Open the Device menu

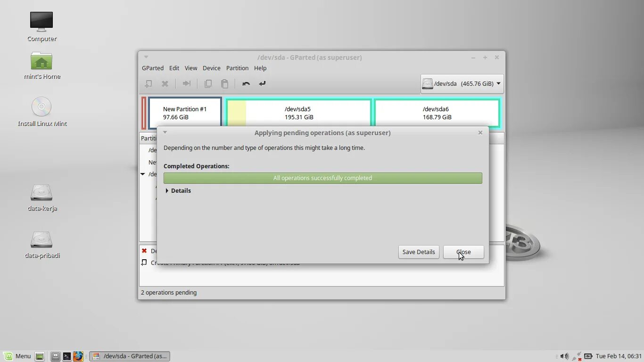tap(212, 68)
